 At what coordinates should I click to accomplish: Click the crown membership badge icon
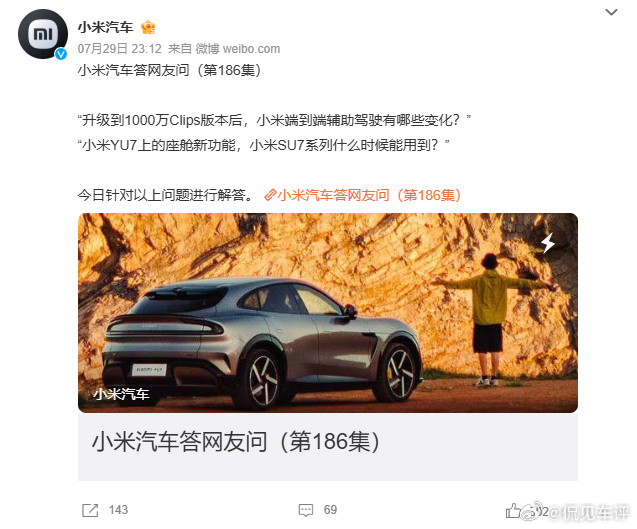coord(148,27)
